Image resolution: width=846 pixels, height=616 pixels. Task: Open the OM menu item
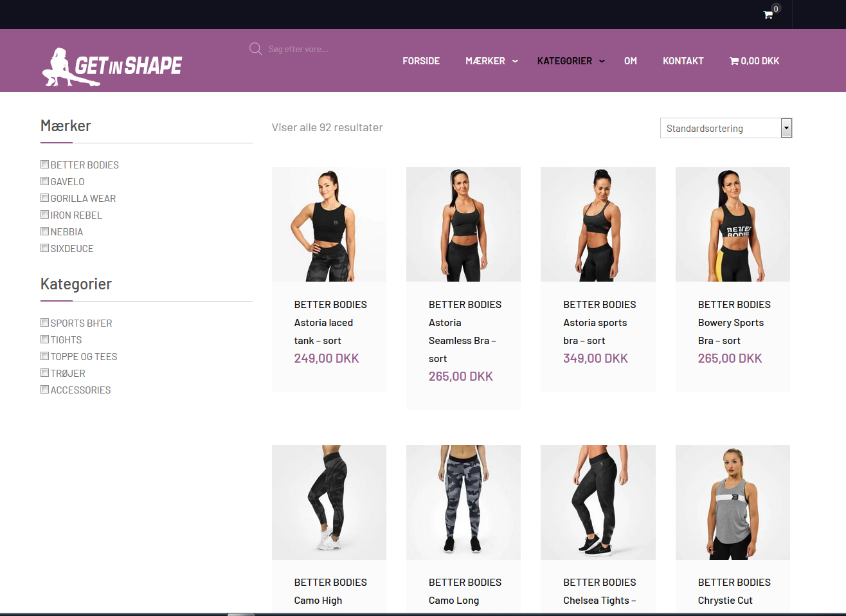click(630, 61)
